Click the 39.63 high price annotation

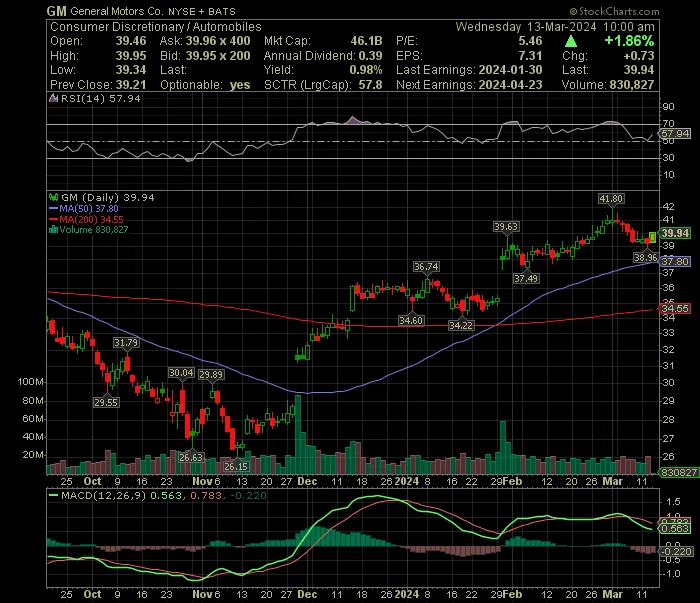coord(506,227)
